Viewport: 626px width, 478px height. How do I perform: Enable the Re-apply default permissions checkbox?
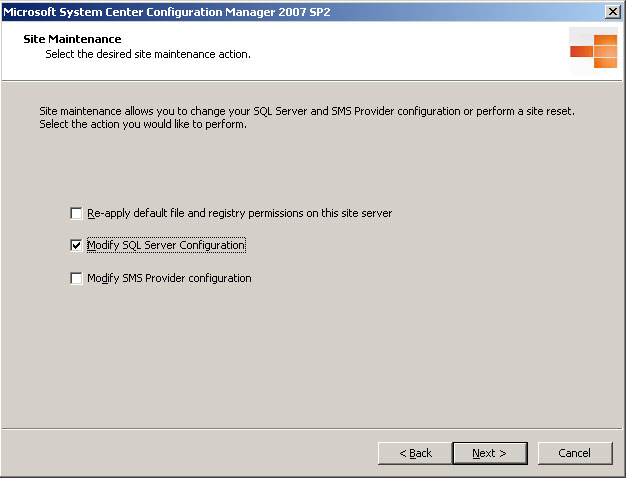pyautogui.click(x=76, y=213)
